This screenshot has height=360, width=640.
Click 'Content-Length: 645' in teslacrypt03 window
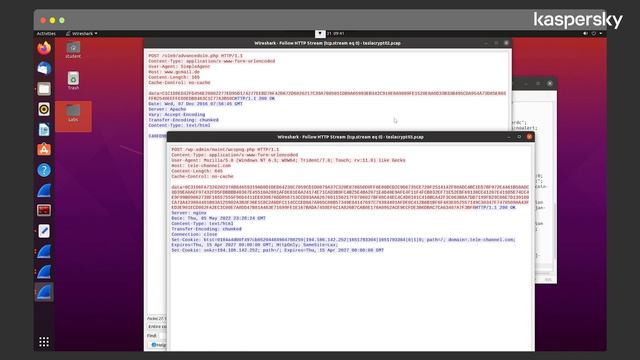coord(197,171)
